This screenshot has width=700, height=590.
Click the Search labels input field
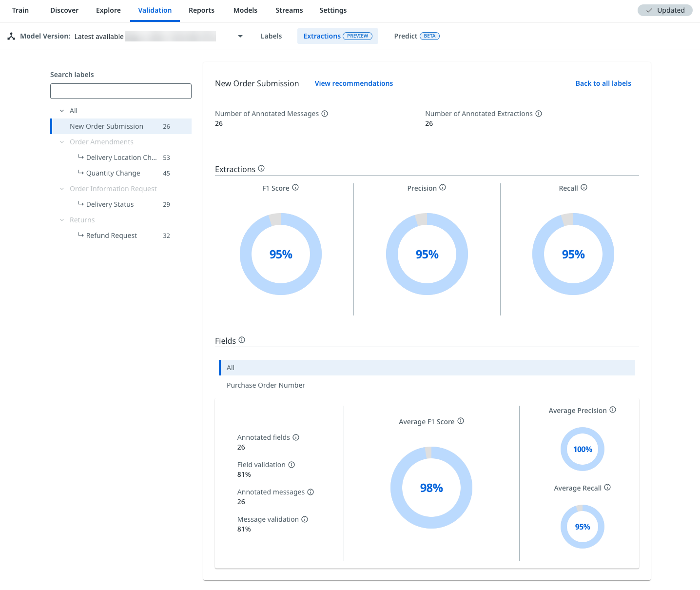click(x=121, y=91)
